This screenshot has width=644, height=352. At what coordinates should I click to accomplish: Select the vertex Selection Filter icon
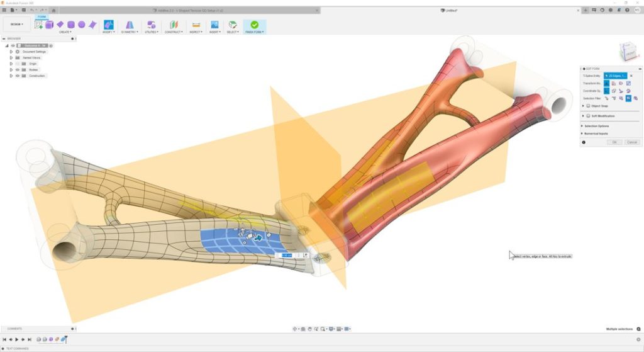click(606, 98)
